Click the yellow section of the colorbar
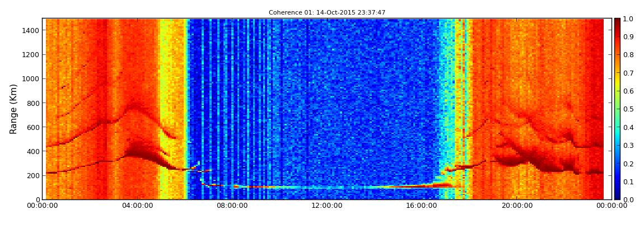Screen dimensions: 644x228 [618, 84]
